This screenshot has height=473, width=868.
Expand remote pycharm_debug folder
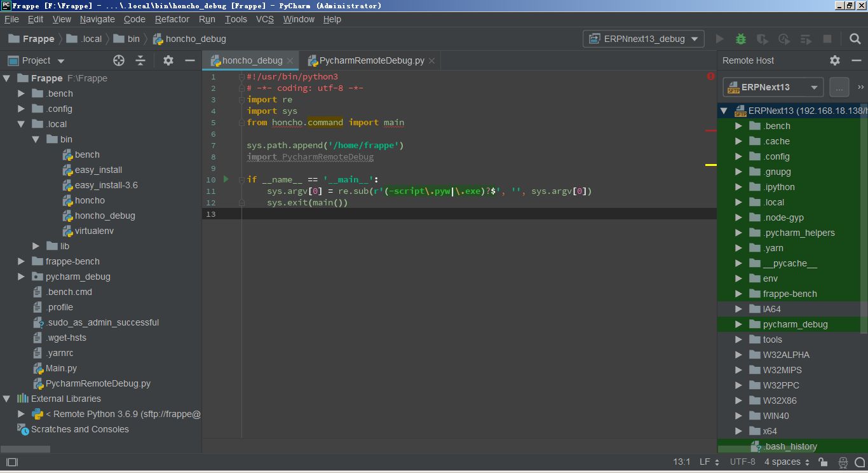click(738, 324)
